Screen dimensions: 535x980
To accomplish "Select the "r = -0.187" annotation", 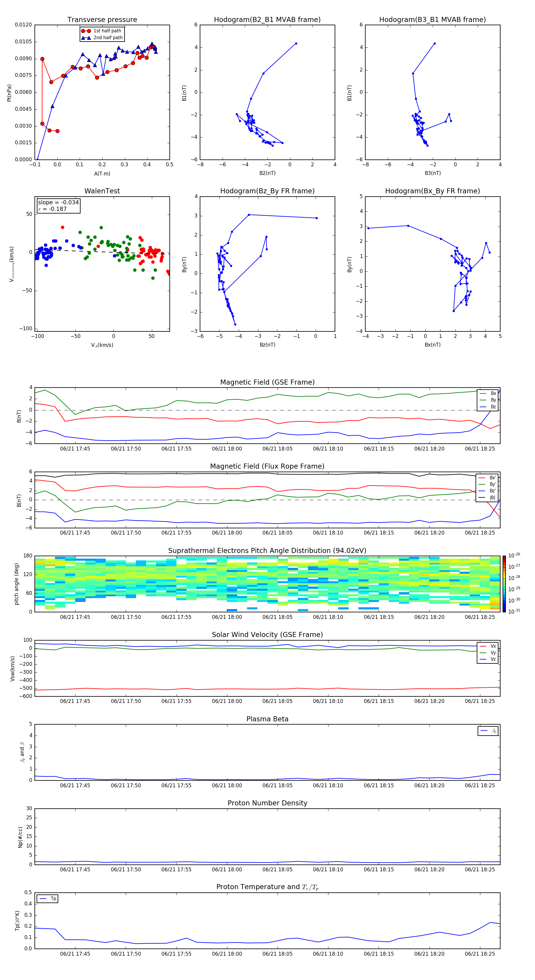I will pos(53,209).
